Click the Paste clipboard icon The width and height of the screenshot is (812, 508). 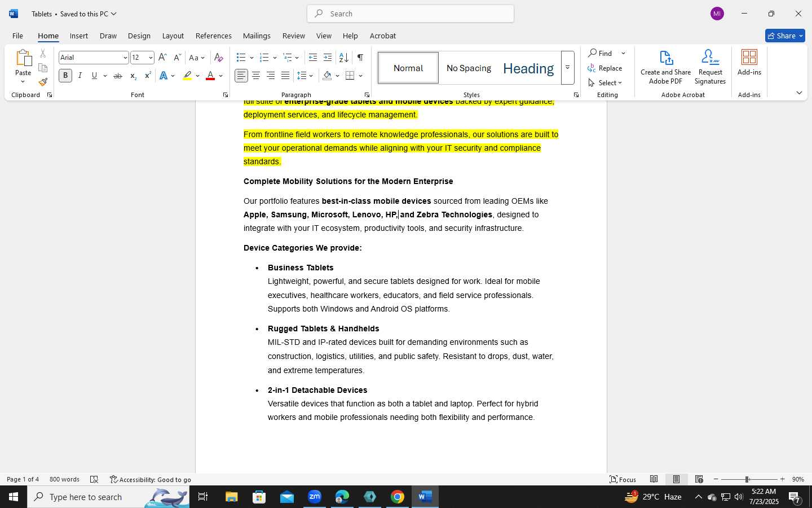point(23,58)
